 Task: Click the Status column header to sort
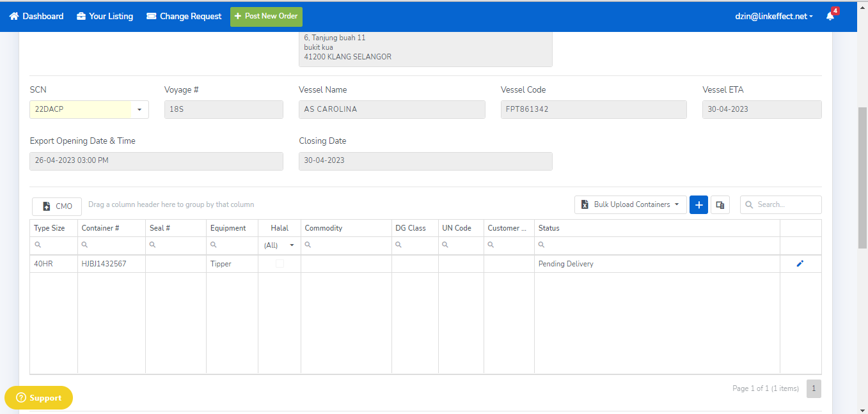(x=549, y=228)
